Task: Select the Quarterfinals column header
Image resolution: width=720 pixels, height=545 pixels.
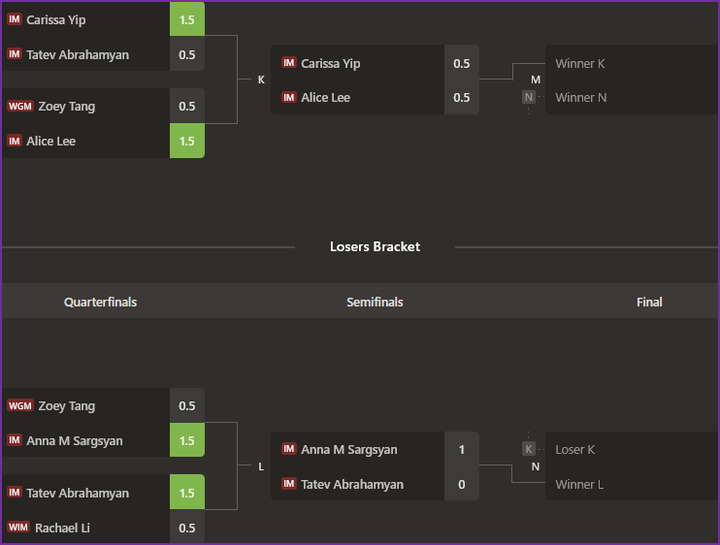Action: (x=100, y=302)
